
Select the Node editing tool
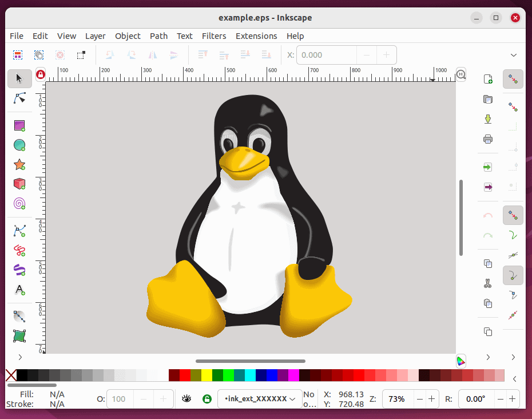click(x=19, y=98)
